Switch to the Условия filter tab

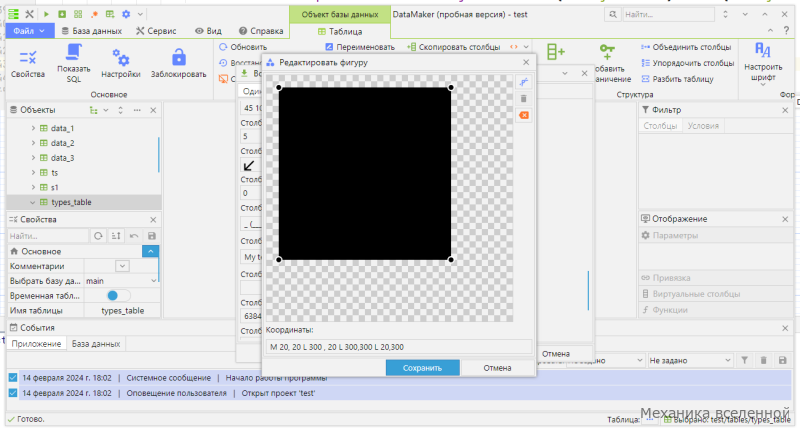(x=703, y=126)
